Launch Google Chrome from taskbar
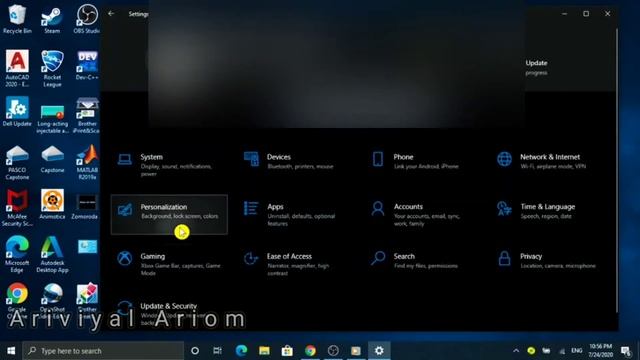Image resolution: width=640 pixels, height=360 pixels. click(310, 351)
